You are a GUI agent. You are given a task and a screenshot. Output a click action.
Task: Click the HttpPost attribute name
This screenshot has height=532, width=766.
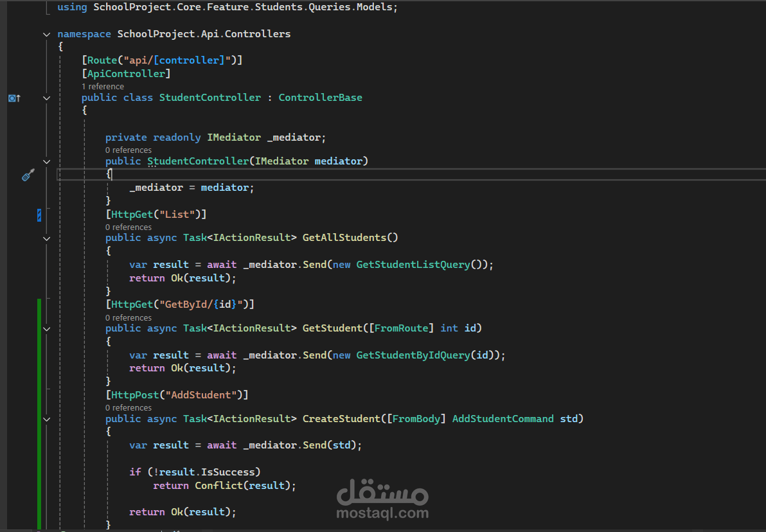[x=136, y=395]
